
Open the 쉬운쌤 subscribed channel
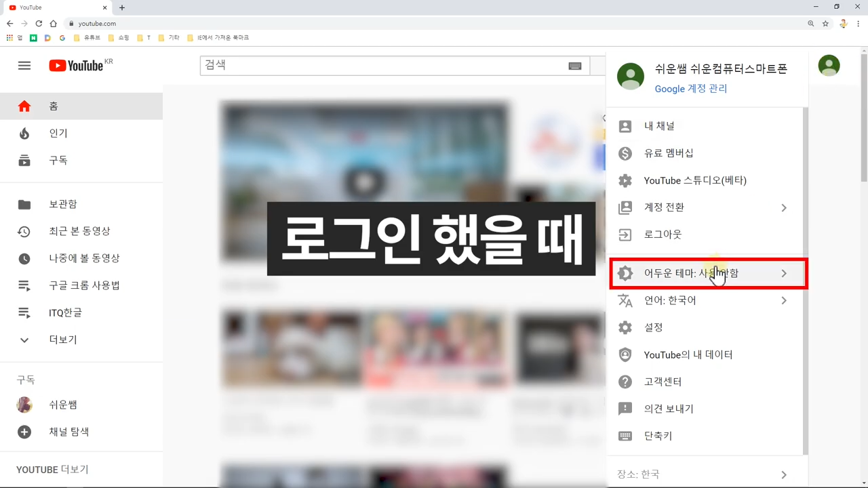(81, 405)
